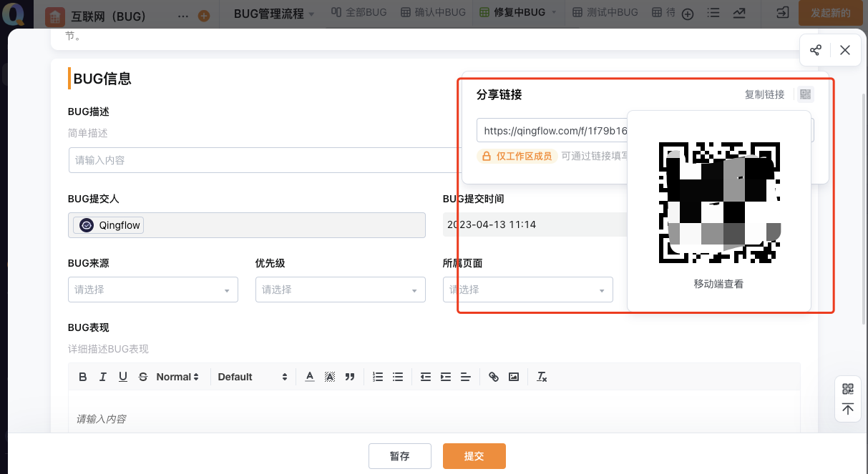
Task: Apply numbered list formatting
Action: (379, 377)
